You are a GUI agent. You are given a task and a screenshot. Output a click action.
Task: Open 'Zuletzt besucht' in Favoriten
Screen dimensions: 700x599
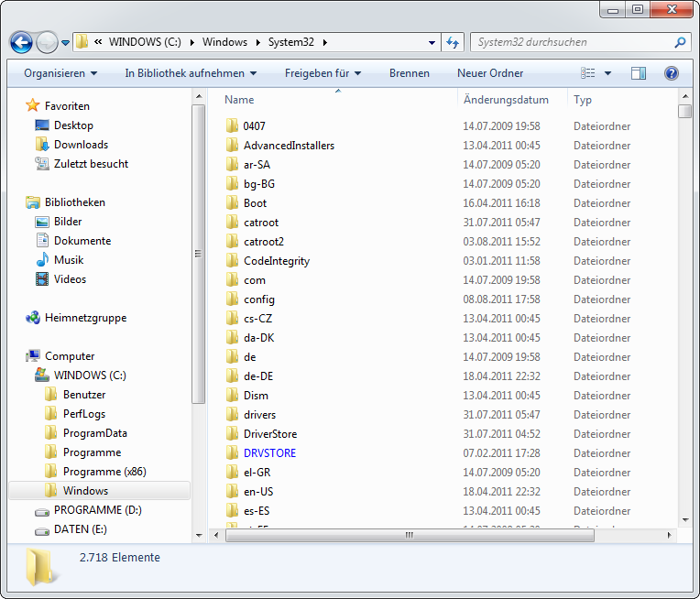pos(91,163)
